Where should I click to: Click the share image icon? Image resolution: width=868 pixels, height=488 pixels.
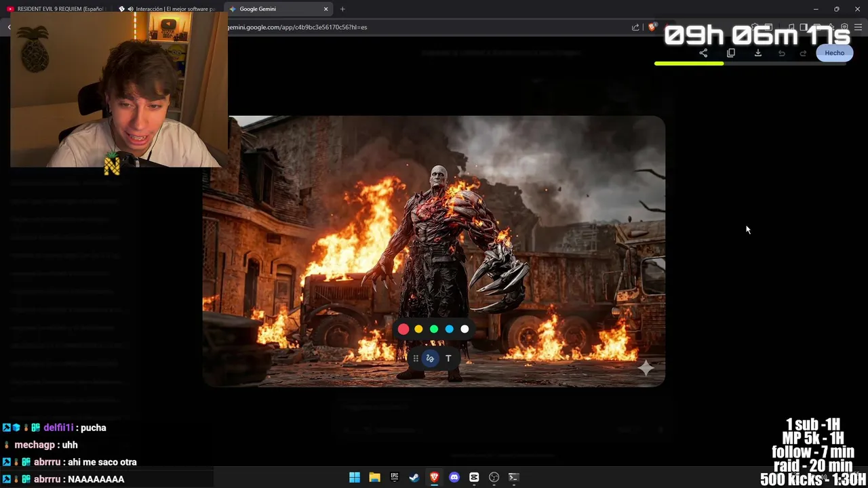[x=703, y=53]
